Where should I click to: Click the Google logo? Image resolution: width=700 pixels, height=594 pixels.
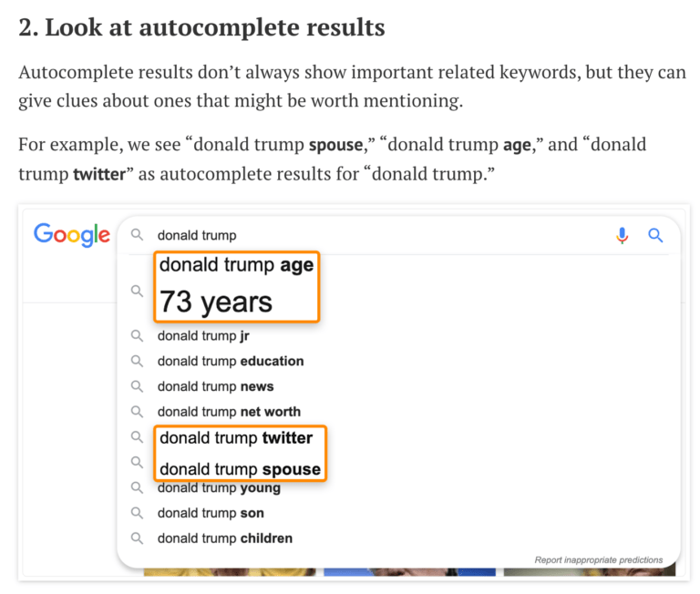[x=72, y=235]
